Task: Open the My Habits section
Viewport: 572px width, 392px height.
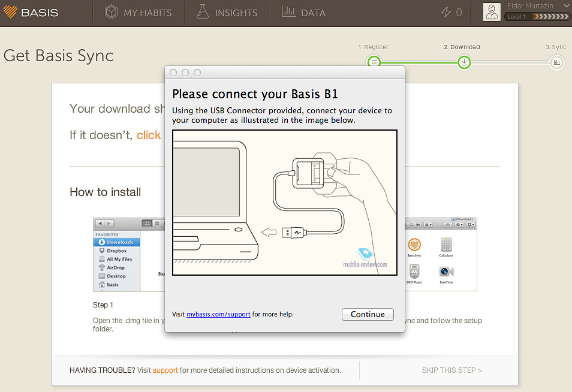Action: pos(139,13)
